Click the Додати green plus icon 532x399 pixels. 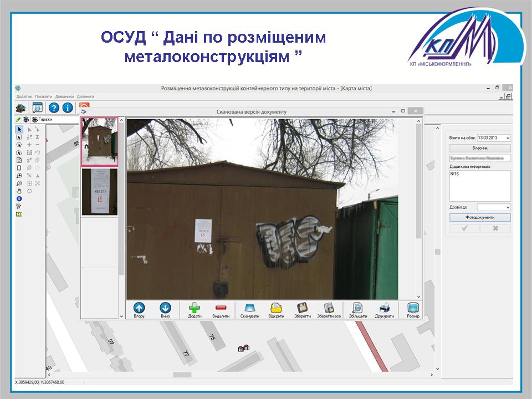195,309
